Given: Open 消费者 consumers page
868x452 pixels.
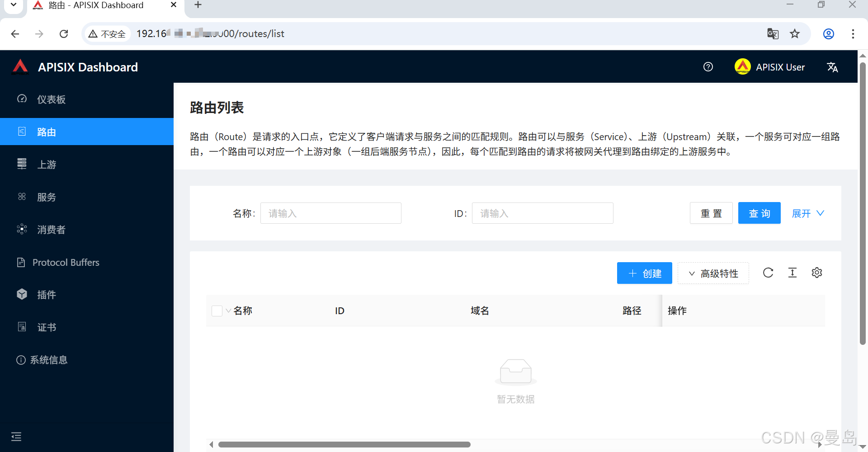Looking at the screenshot, I should [87, 230].
